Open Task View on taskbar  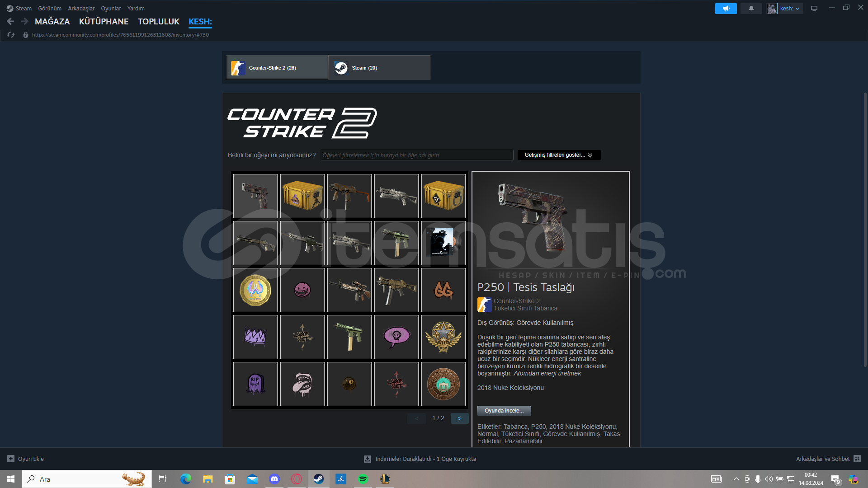click(x=163, y=479)
